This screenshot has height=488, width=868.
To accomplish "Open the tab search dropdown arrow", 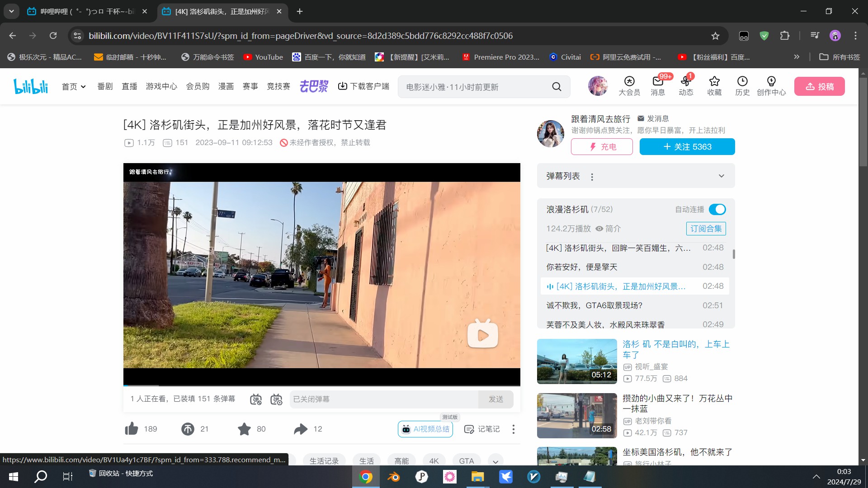I will [x=11, y=11].
